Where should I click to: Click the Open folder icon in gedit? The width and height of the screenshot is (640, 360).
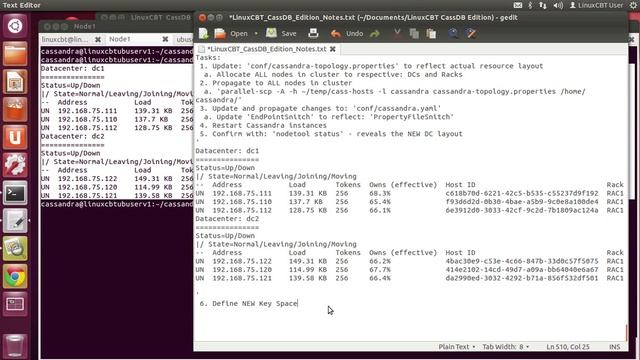(x=220, y=33)
